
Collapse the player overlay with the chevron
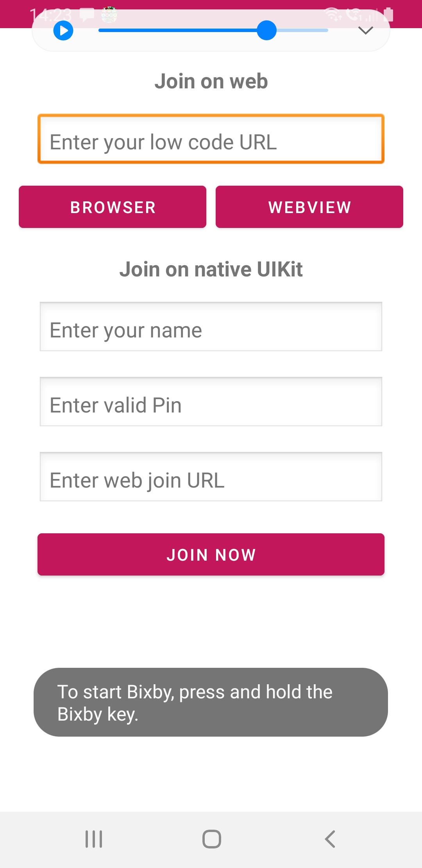coord(366,30)
